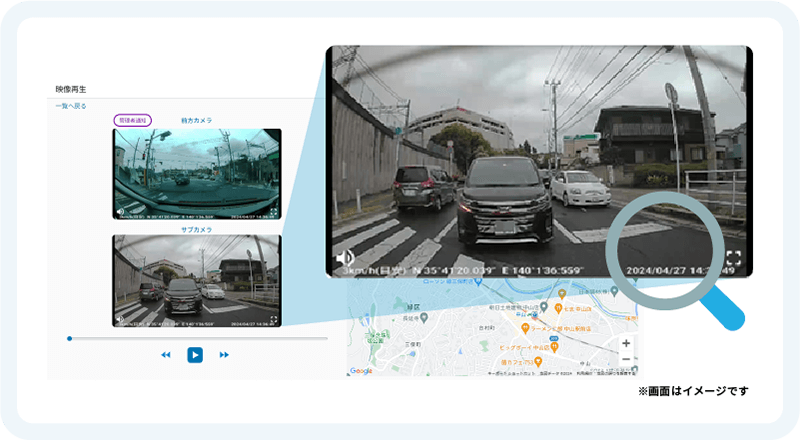
Task: Start playback with the blue play button
Action: point(195,355)
